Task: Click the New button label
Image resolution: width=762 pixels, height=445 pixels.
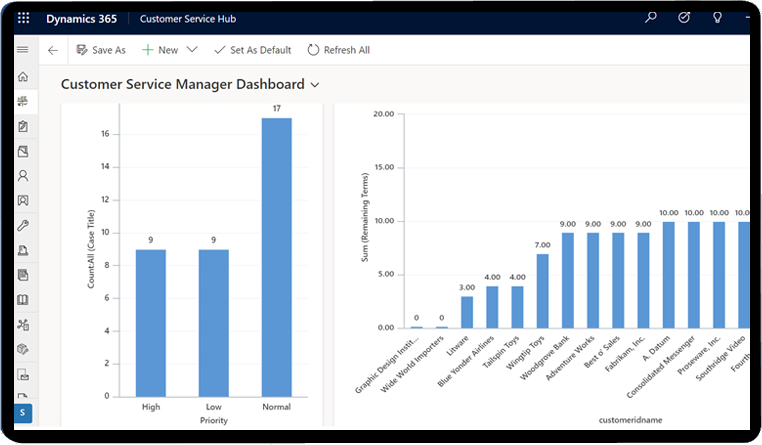Action: pos(168,50)
